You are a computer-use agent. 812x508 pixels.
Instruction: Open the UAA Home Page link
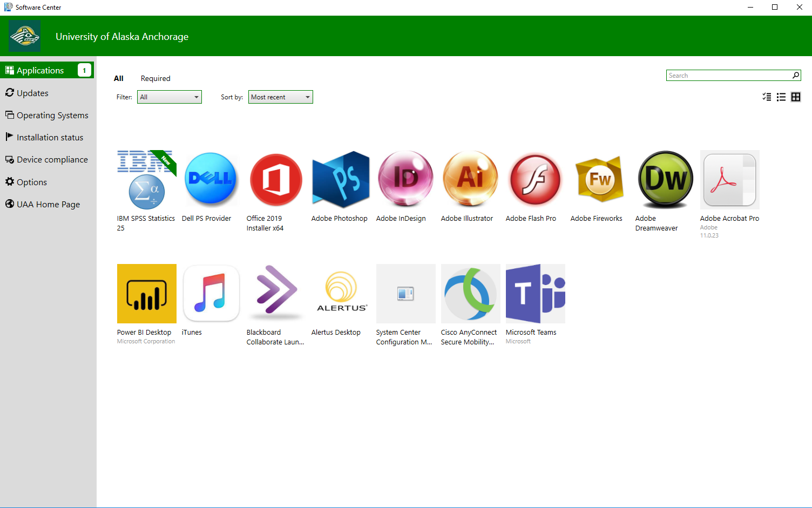click(x=48, y=205)
